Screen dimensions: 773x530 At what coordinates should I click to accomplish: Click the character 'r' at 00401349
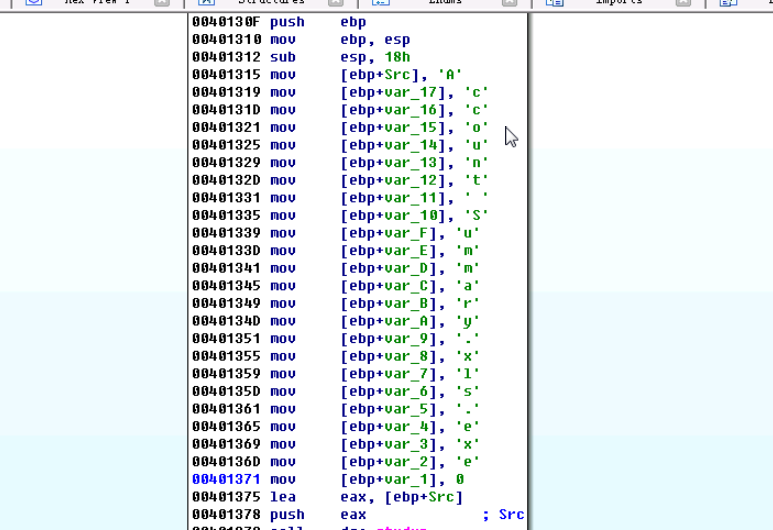coord(467,304)
